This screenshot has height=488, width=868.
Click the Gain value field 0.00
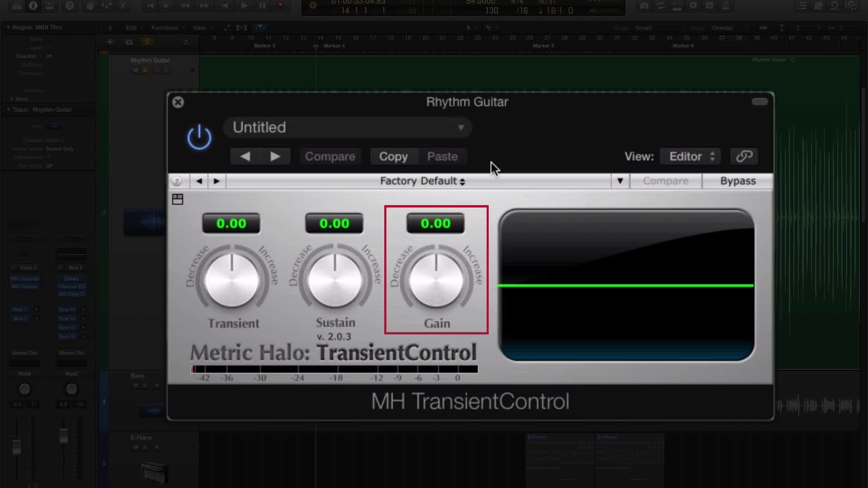(x=435, y=224)
